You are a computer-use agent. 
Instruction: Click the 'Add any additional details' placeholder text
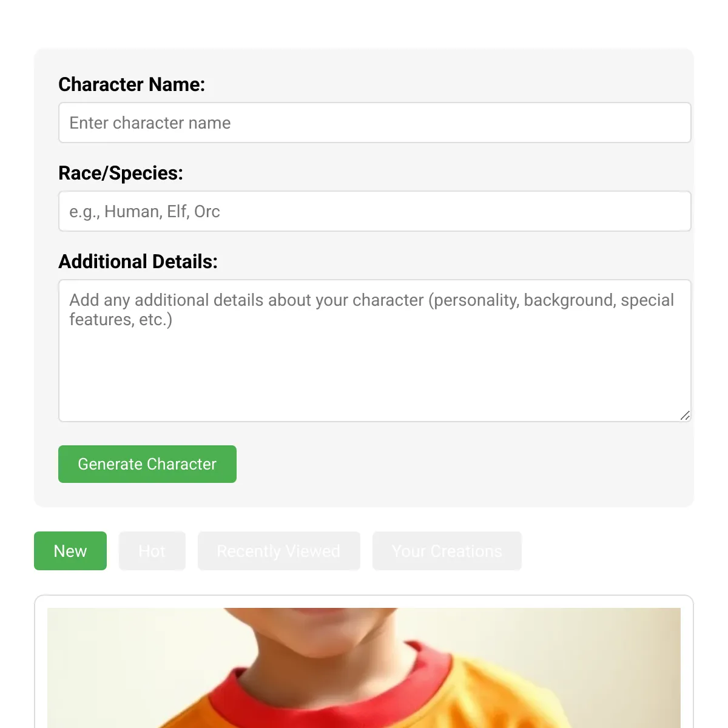pos(371,309)
